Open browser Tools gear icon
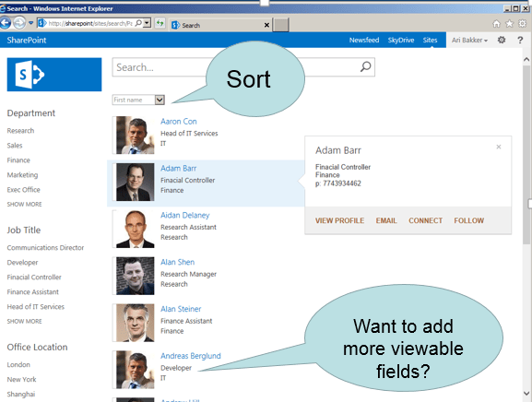The height and width of the screenshot is (402, 532). coord(522,23)
